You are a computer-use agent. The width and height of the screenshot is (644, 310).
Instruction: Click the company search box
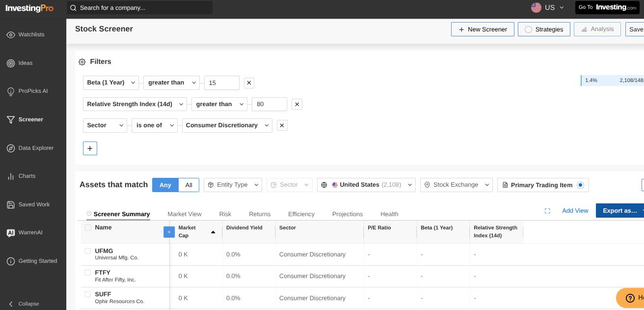[x=140, y=8]
